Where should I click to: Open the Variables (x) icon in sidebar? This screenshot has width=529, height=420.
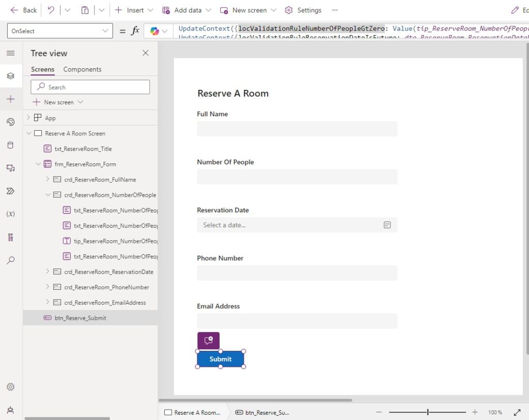click(x=10, y=214)
